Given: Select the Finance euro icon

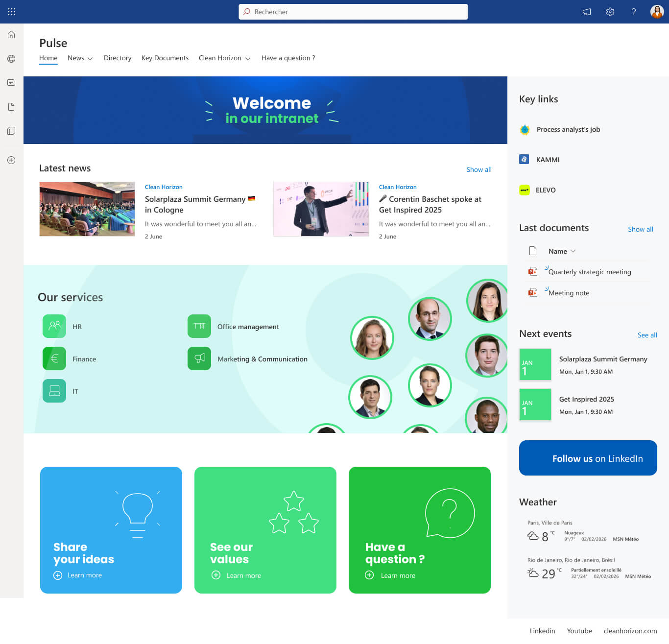Looking at the screenshot, I should [x=54, y=358].
